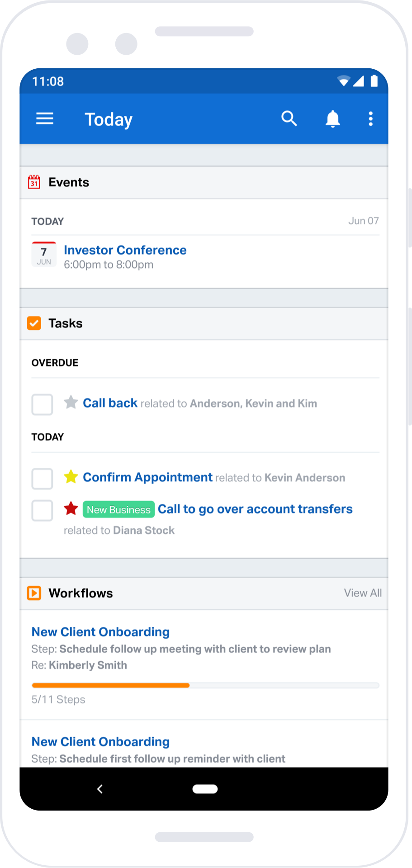412x868 pixels.
Task: Click the orange Workflows play icon
Action: tap(34, 593)
